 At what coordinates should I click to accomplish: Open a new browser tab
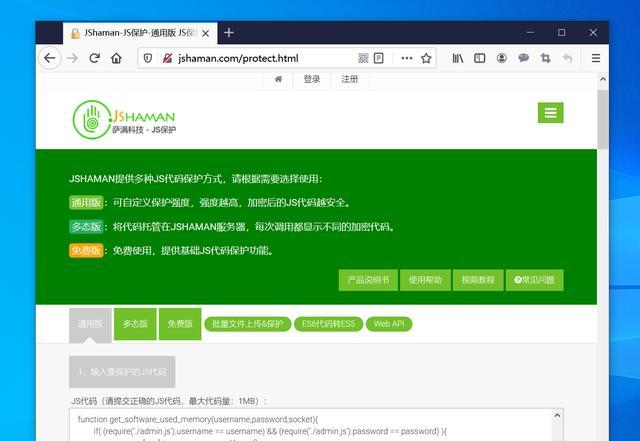tap(229, 33)
